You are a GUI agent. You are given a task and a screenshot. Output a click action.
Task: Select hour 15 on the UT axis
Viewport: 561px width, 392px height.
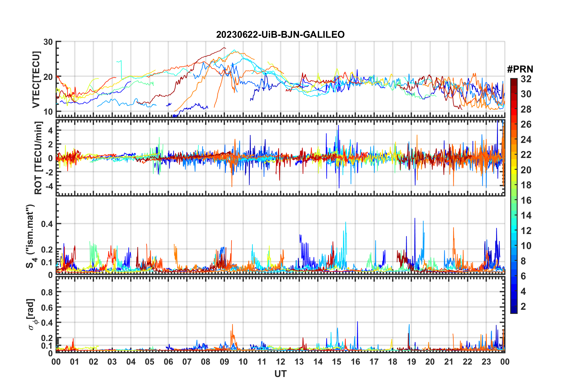tap(337, 362)
